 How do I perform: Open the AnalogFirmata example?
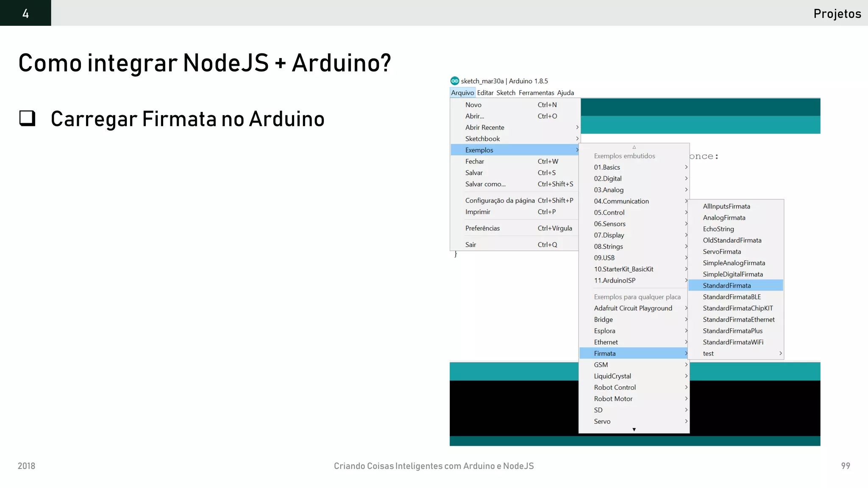tap(736, 218)
